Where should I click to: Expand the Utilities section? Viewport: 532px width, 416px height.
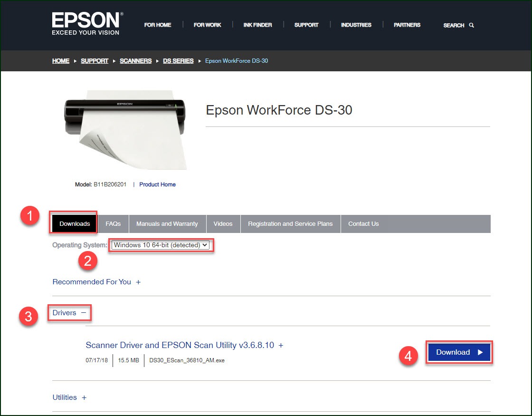69,397
